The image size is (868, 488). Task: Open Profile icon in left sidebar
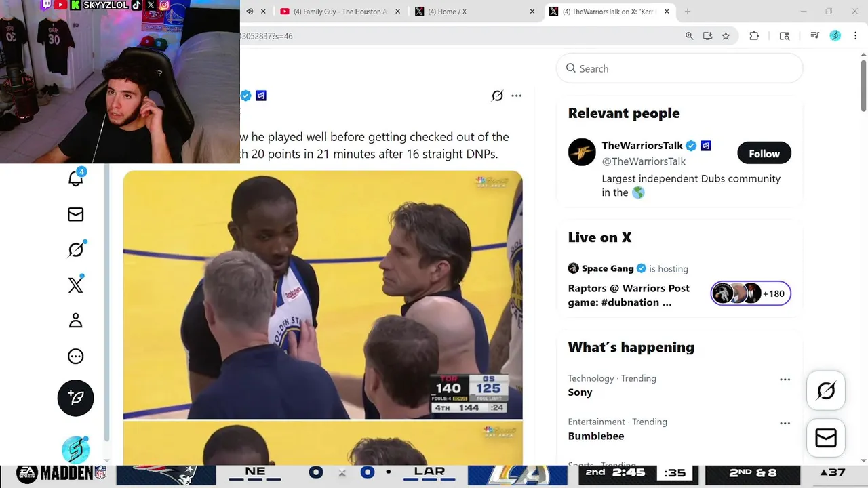pyautogui.click(x=76, y=321)
